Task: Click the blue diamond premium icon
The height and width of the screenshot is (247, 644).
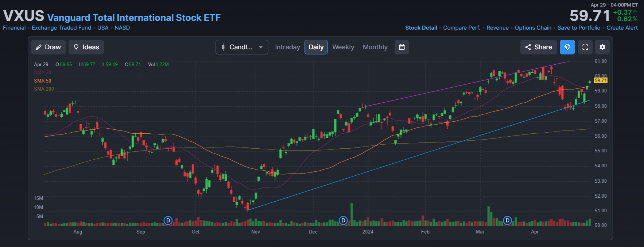Action: click(567, 47)
